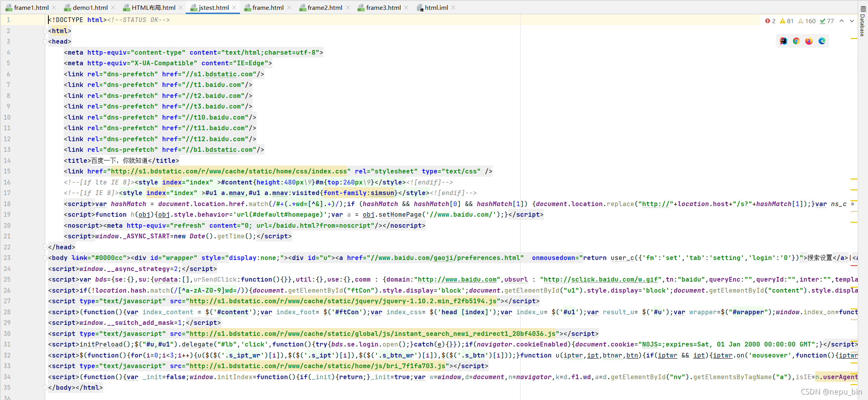
Task: Fold the closing </head> marker on line 22
Action: click(x=45, y=247)
